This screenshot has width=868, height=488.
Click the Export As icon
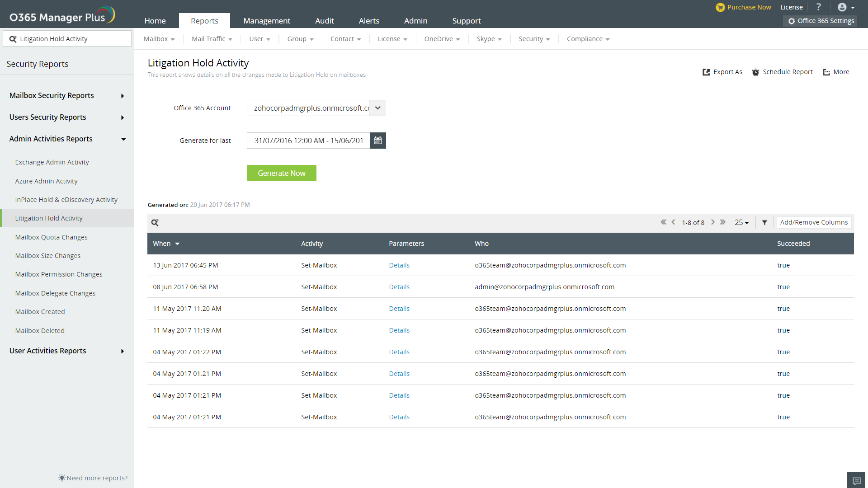[706, 72]
